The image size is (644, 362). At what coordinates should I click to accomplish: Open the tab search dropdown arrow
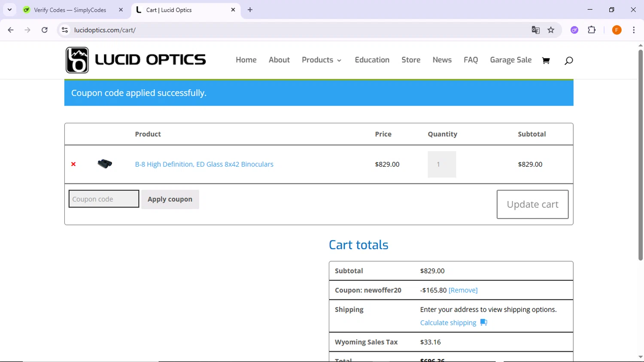(x=9, y=10)
